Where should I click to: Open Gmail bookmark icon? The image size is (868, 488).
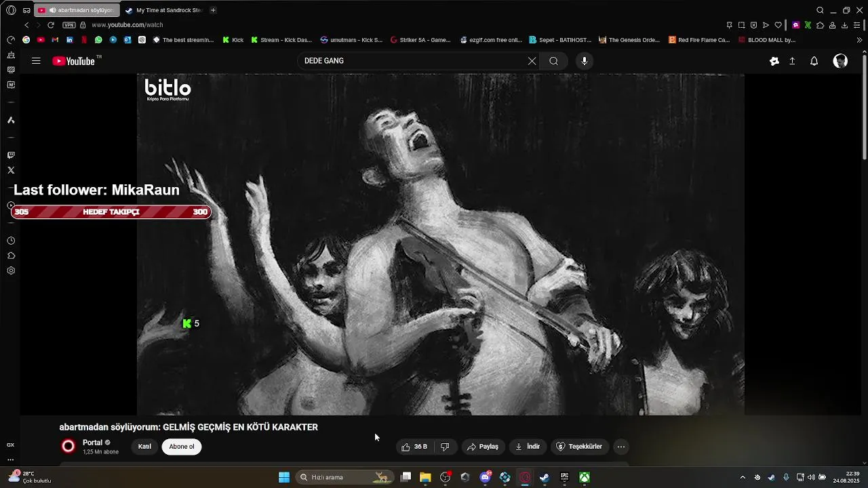(x=55, y=40)
